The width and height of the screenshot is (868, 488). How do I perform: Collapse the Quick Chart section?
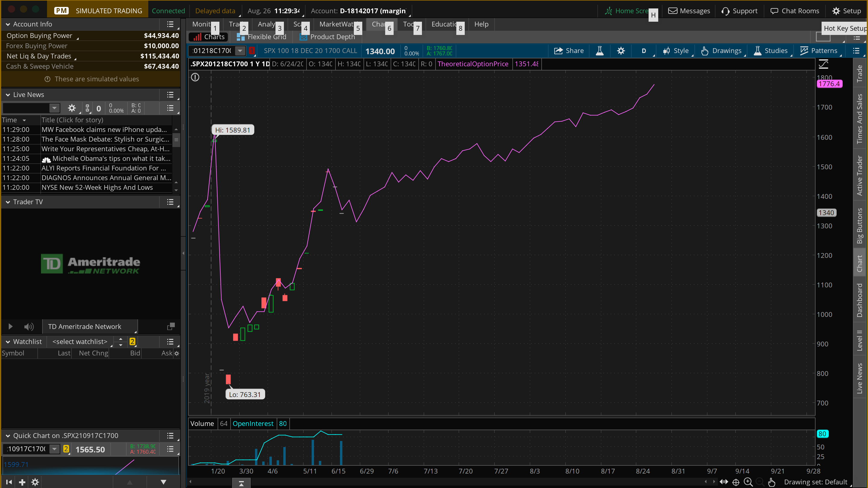[x=8, y=436]
